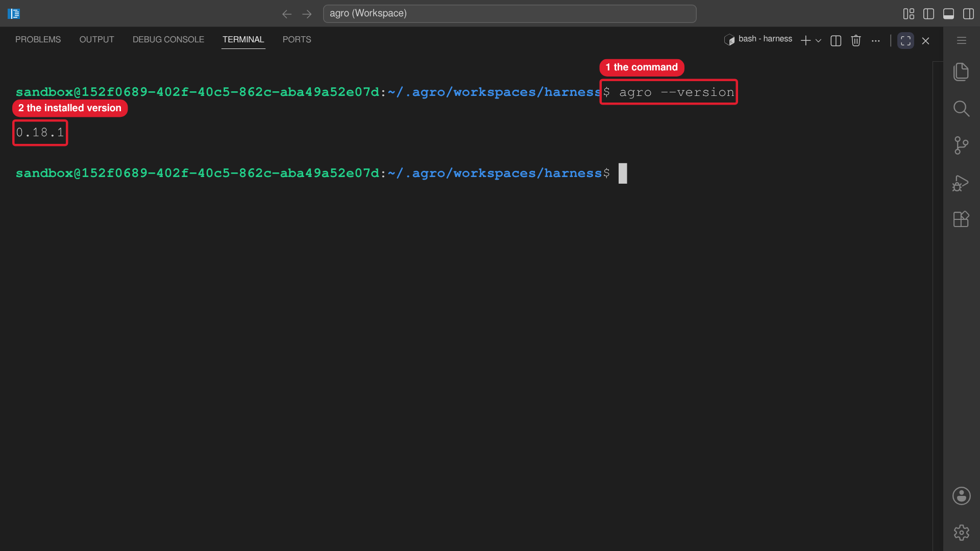Open the terminal launch profile dropdown
Viewport: 980px width, 551px height.
(818, 41)
